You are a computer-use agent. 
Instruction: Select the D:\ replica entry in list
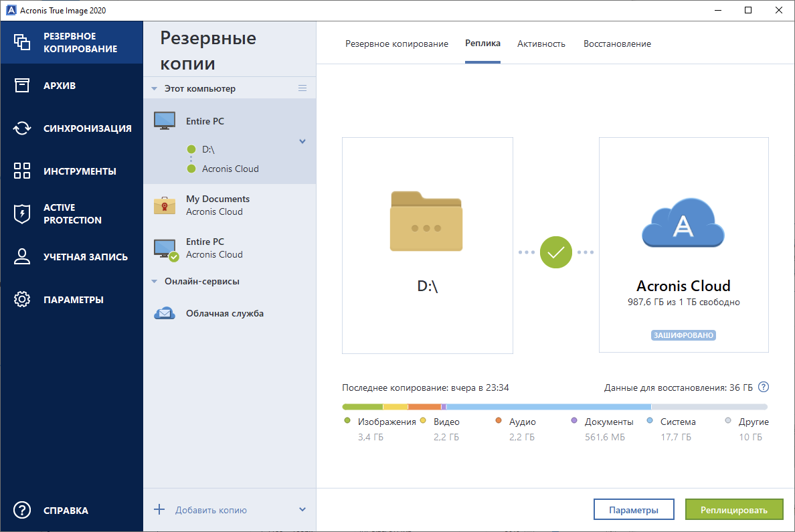pos(208,150)
